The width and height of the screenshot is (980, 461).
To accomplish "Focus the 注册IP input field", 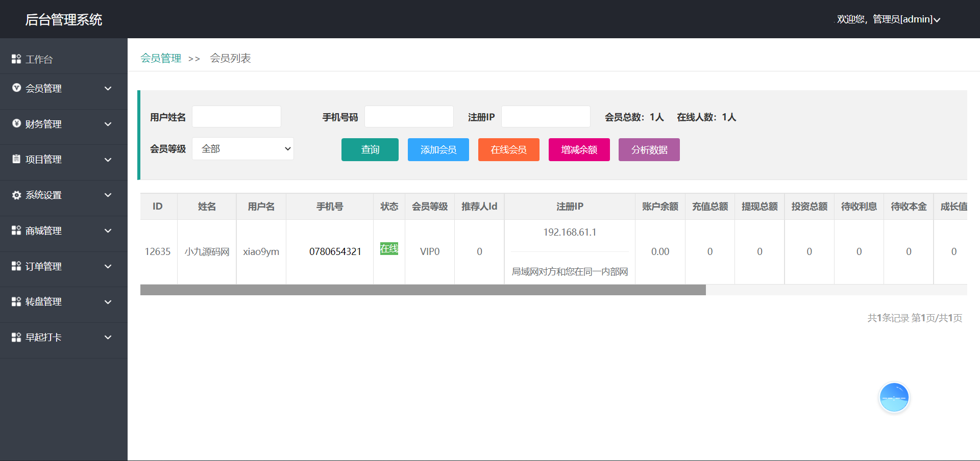I will (x=546, y=117).
